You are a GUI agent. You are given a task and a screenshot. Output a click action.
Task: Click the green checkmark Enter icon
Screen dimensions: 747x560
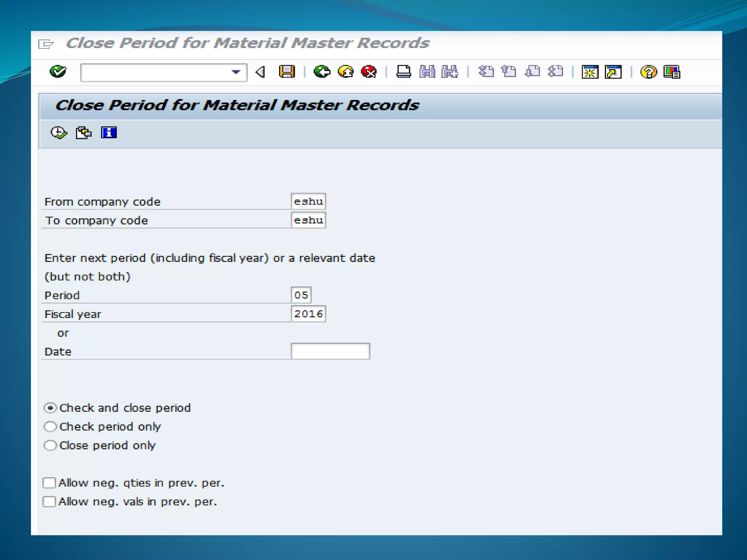[x=58, y=71]
